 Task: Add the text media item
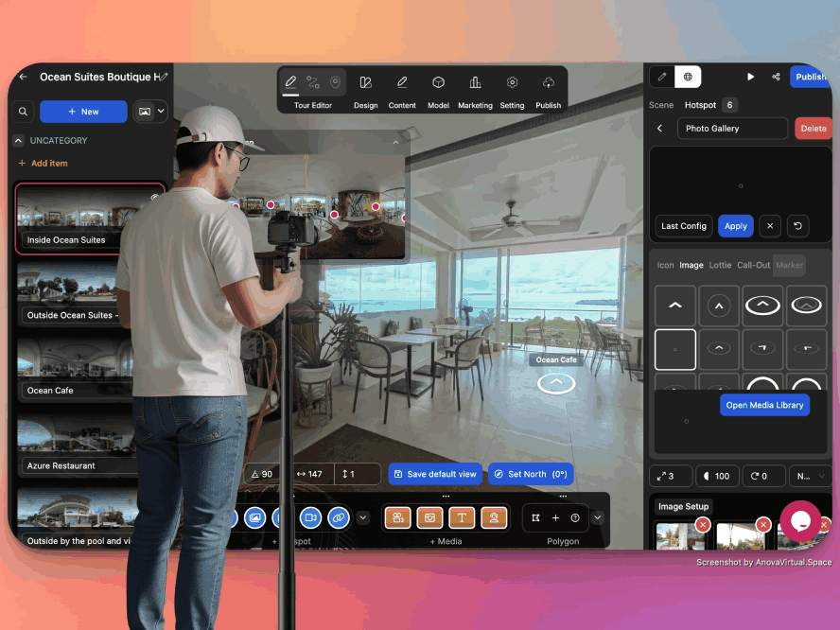point(462,517)
